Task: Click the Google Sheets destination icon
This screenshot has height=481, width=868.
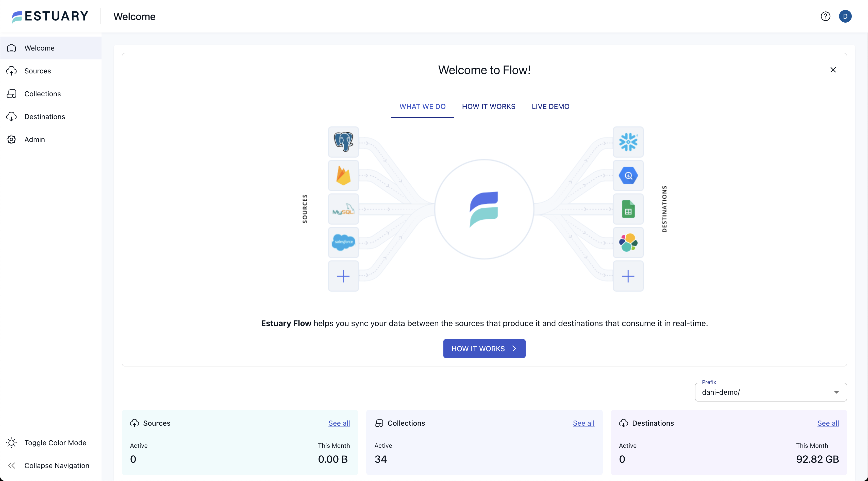Action: (628, 209)
